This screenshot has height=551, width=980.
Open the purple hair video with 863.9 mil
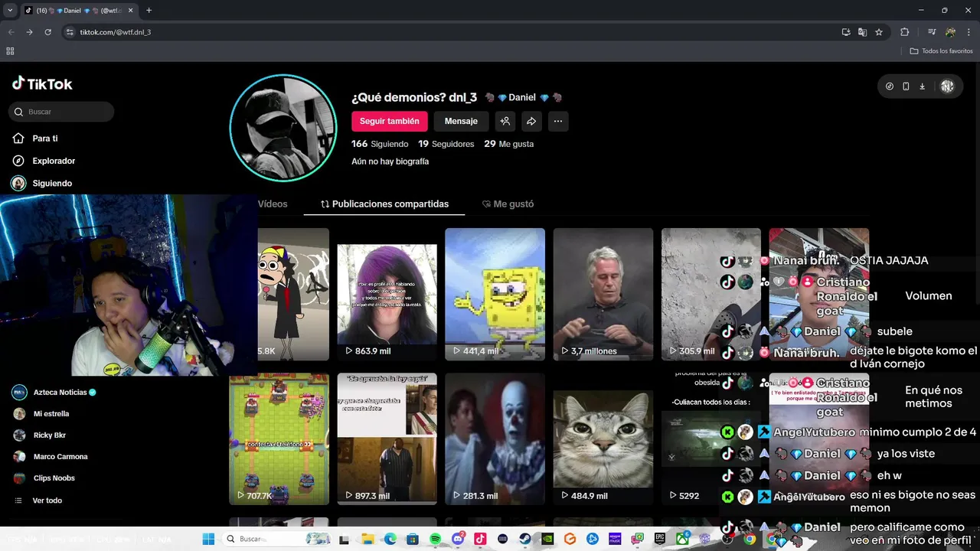(387, 295)
